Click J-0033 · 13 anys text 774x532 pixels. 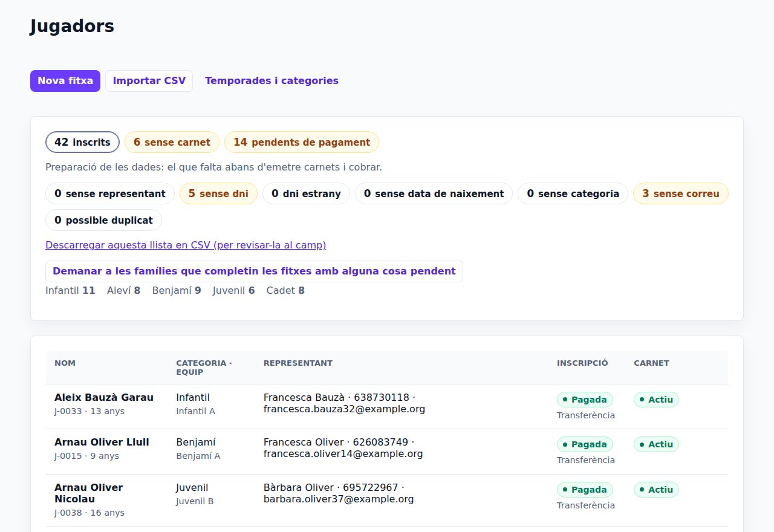tap(89, 411)
